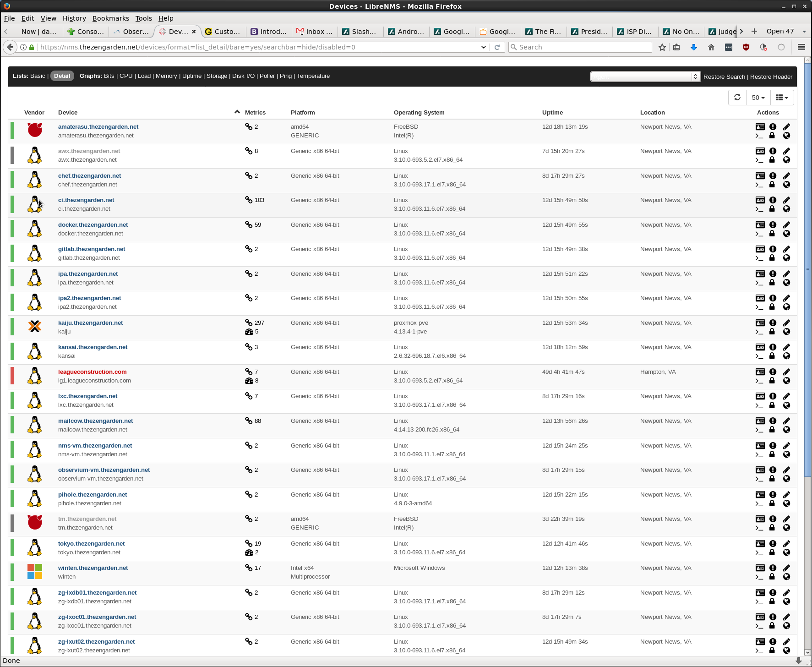The height and width of the screenshot is (667, 812).
Task: Click "Hampton, VA" location text
Action: tap(658, 372)
